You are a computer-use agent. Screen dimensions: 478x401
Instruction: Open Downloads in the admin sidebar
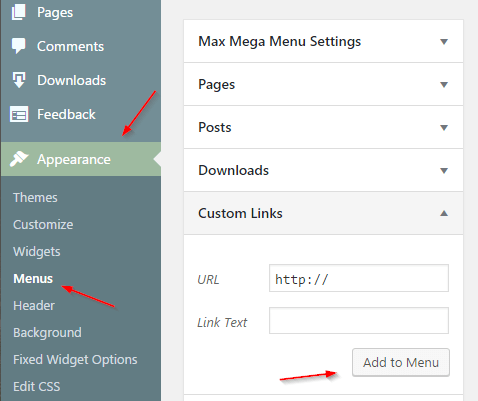71,80
